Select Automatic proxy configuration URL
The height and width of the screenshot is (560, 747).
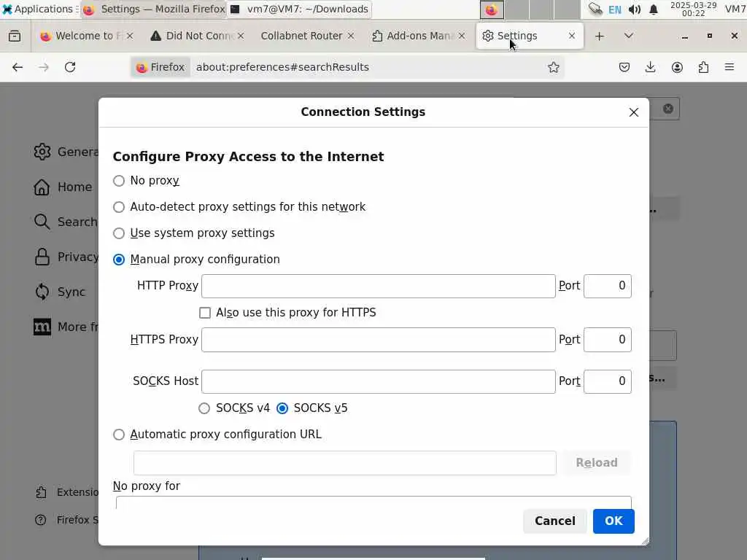[x=119, y=435]
